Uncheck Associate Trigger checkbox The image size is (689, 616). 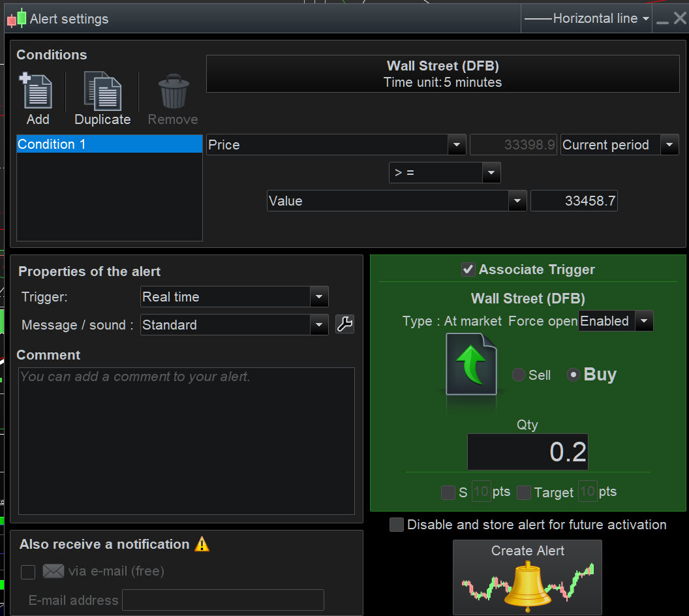(x=468, y=269)
